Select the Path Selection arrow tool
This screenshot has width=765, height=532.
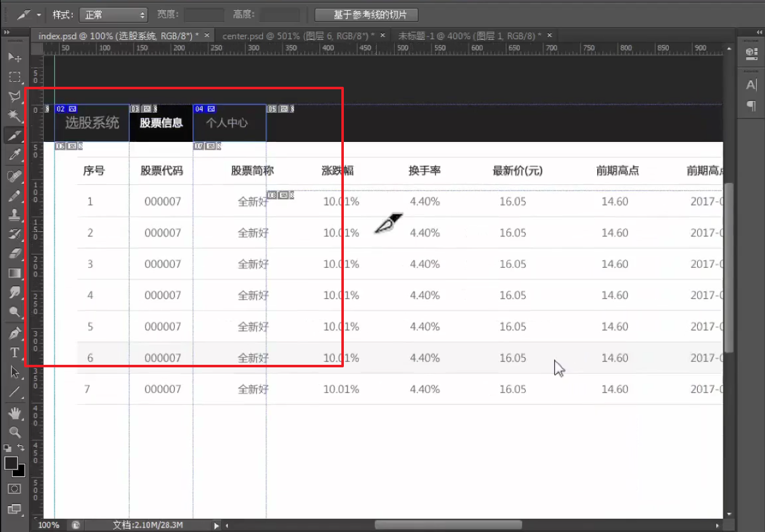coord(15,372)
